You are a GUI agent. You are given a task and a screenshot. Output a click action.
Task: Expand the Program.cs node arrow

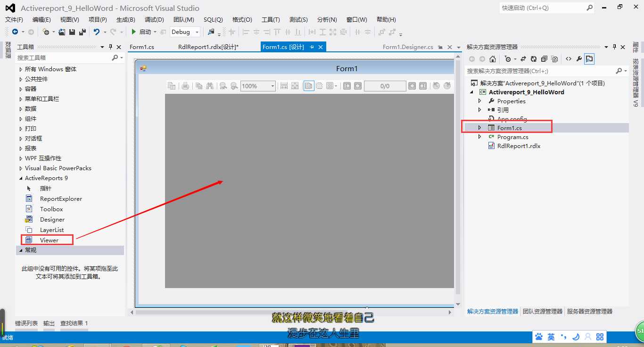click(480, 137)
